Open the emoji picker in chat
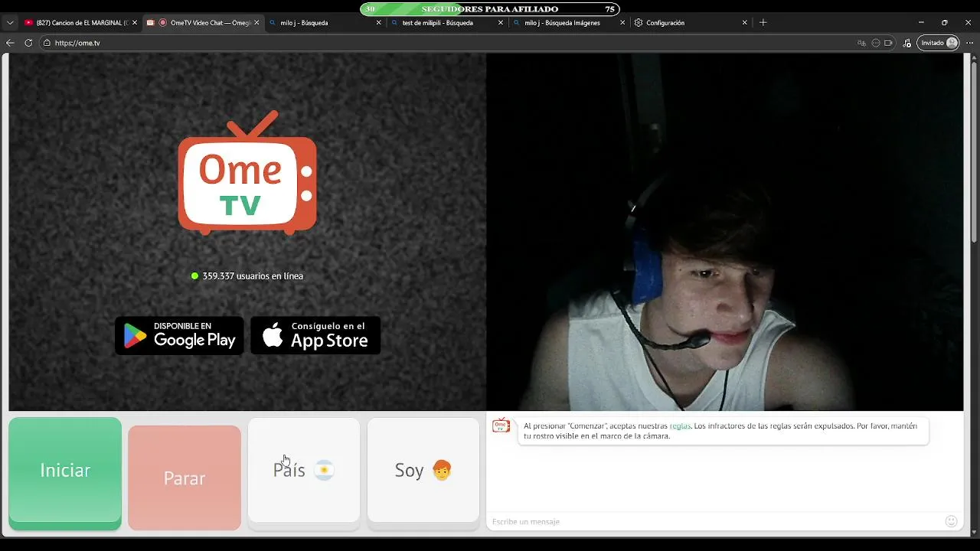980x551 pixels. click(952, 521)
